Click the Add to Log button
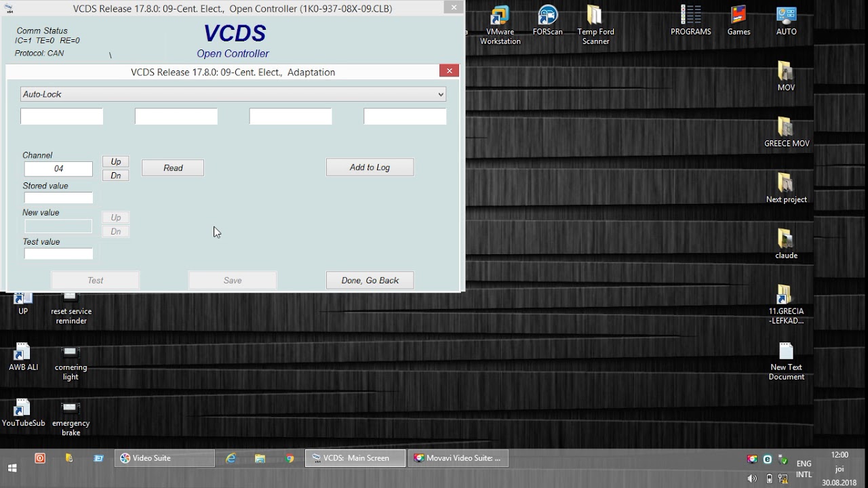This screenshot has width=868, height=488. [x=370, y=167]
